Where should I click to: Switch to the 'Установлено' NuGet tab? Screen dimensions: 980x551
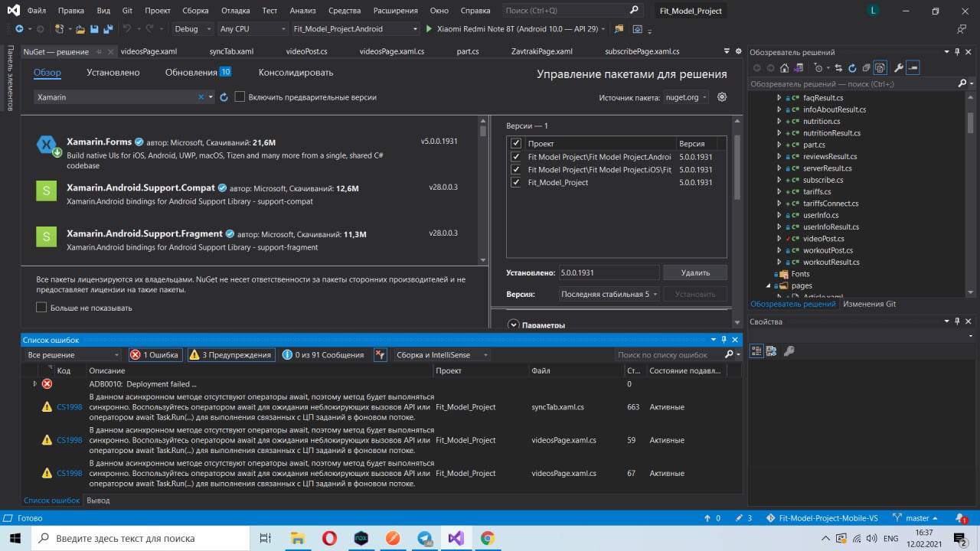[x=113, y=72]
